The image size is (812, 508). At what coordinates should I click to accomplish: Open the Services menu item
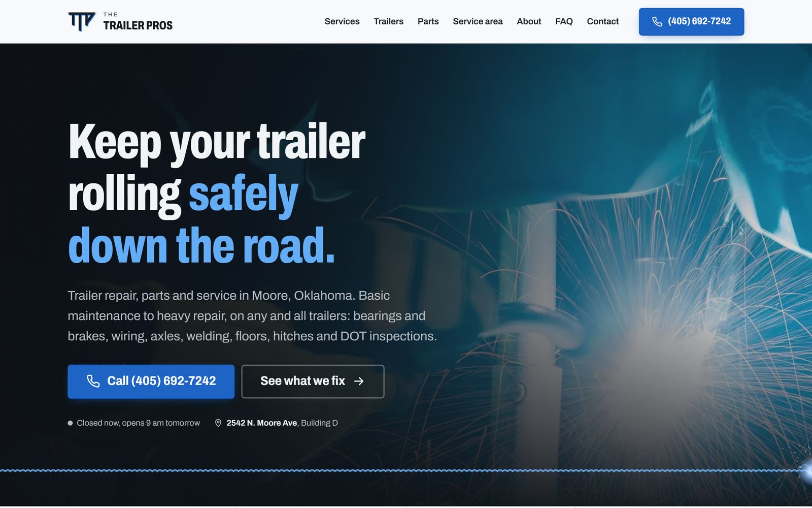point(342,21)
